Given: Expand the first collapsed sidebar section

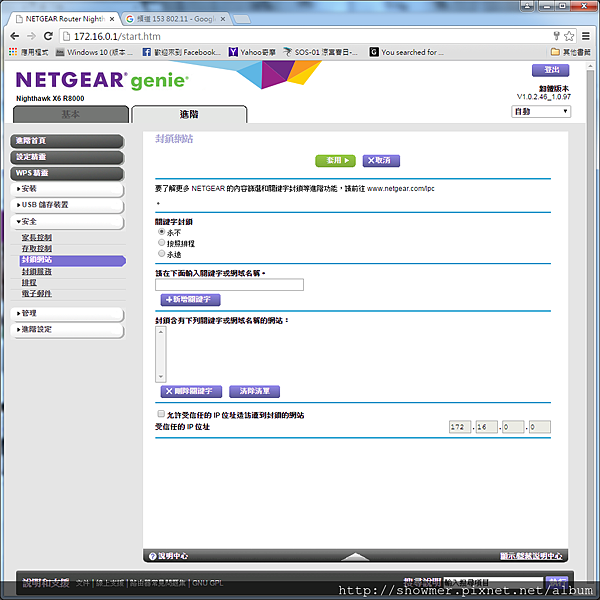Looking at the screenshot, I should click(x=67, y=189).
